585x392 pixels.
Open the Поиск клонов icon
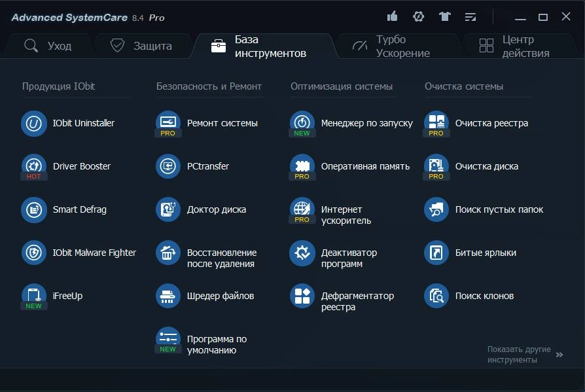(x=436, y=296)
